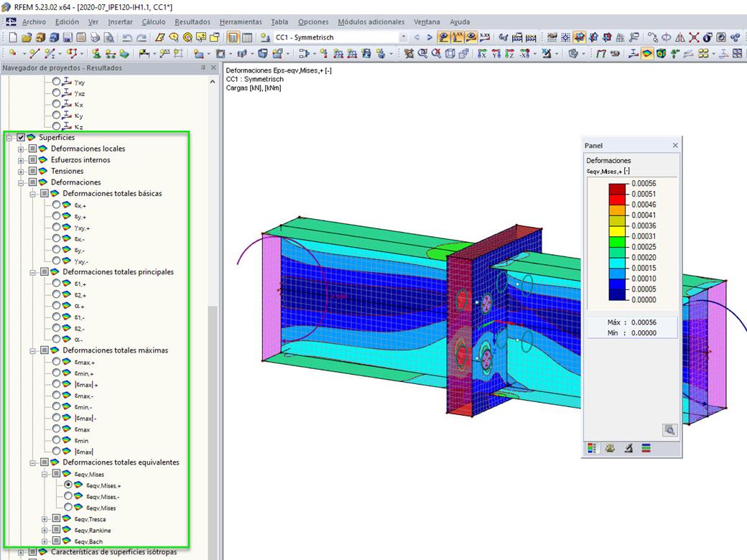
Task: Toggle the Deformaciones locales checkbox
Action: coord(32,149)
